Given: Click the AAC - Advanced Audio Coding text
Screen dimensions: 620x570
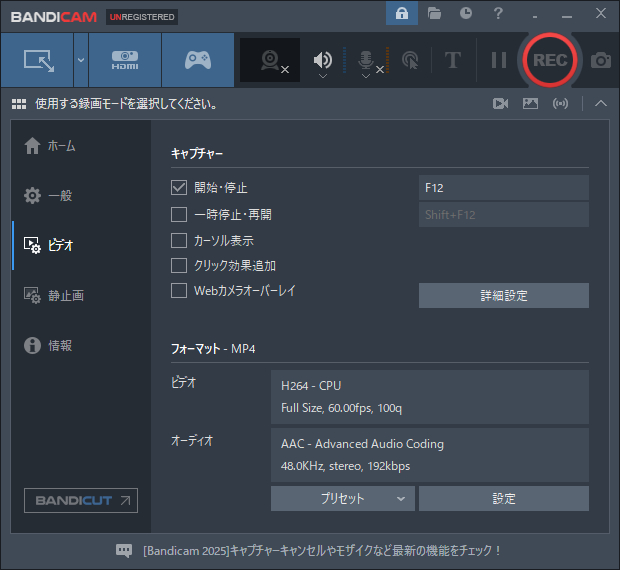Looking at the screenshot, I should 362,444.
